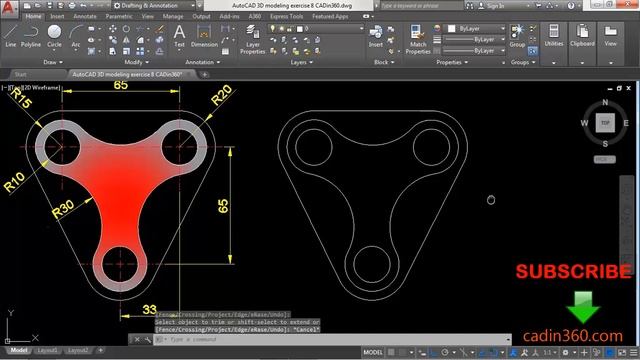
Task: Switch MODEL space status button
Action: [373, 352]
